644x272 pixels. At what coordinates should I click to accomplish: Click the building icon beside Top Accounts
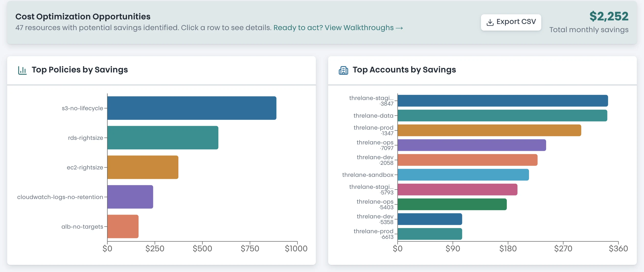[343, 70]
